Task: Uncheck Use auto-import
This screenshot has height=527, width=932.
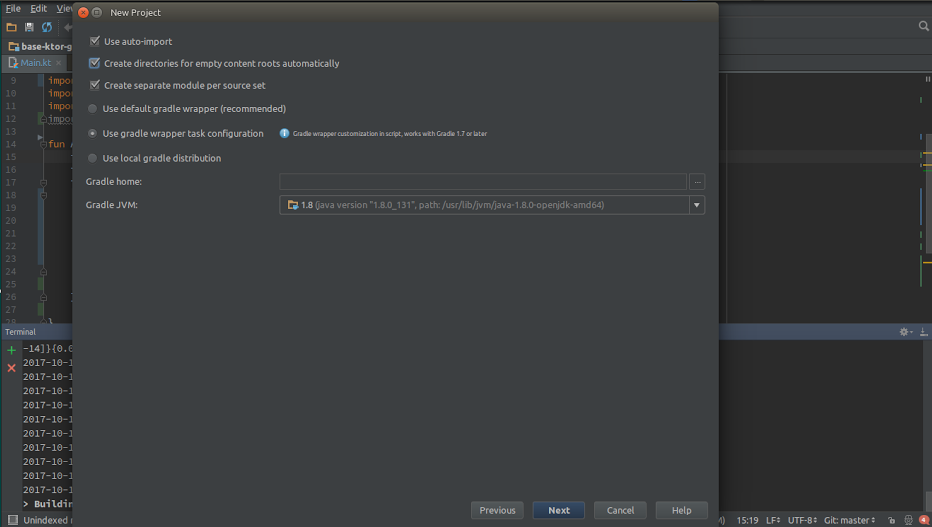Action: point(95,42)
